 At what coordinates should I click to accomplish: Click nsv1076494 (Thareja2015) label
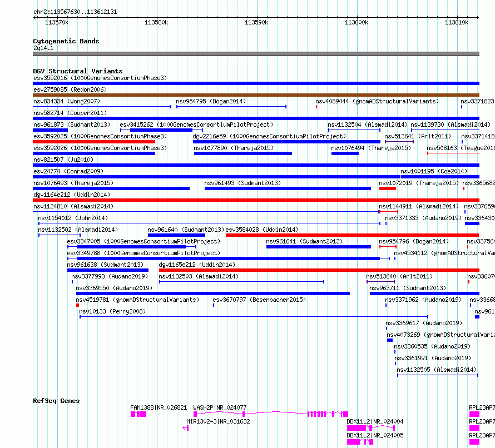tap(371, 148)
